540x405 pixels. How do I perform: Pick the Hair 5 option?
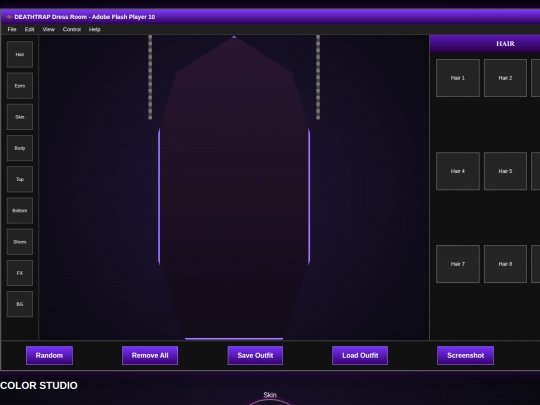coord(505,171)
